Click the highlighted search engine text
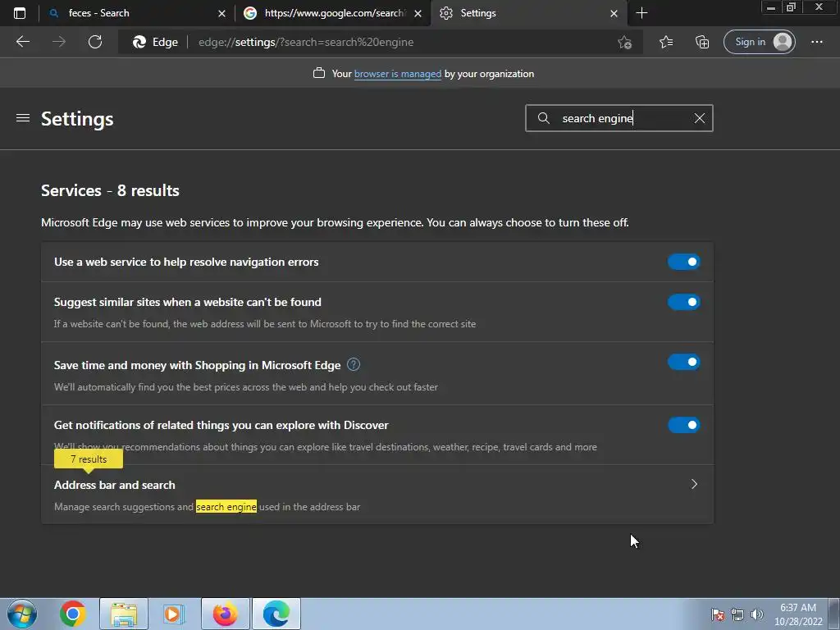840x630 pixels. pyautogui.click(x=226, y=507)
